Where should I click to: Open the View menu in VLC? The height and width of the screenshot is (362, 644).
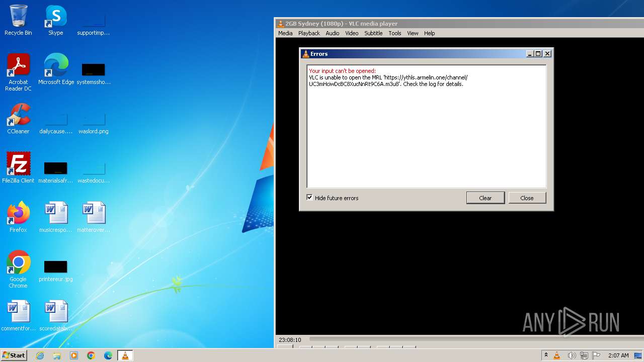[x=413, y=33]
